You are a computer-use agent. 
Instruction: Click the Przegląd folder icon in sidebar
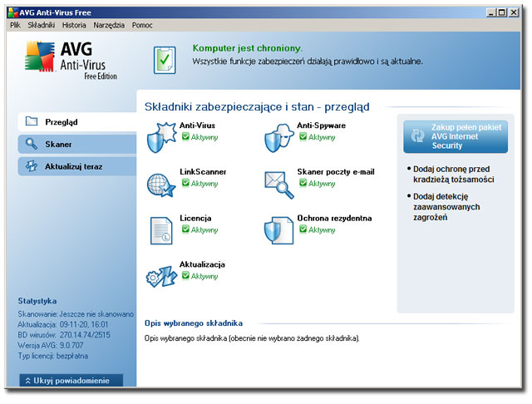pos(32,121)
